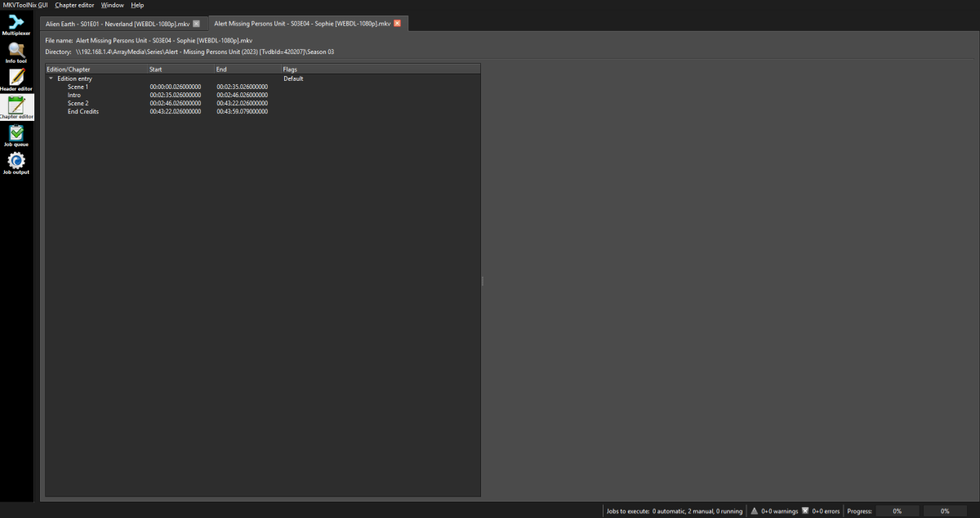The image size is (980, 518).
Task: Select the End Credits chapter entry
Action: (83, 111)
